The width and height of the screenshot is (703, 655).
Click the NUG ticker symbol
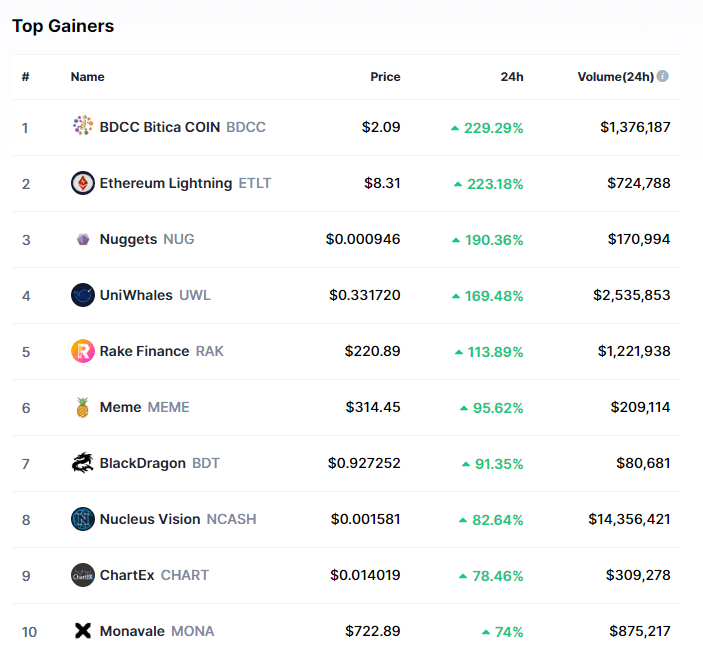click(178, 239)
